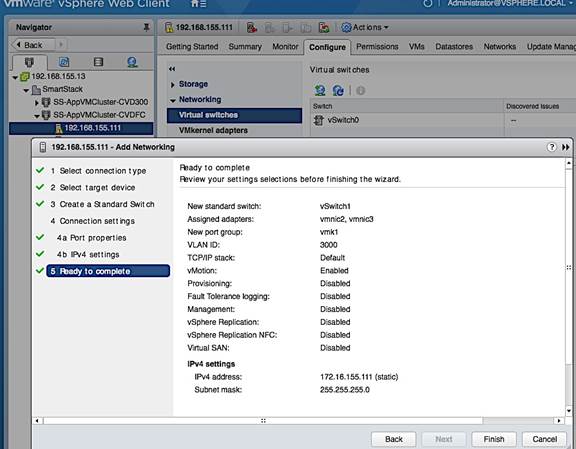Click horizontal scrollbar right arrow

(559, 421)
